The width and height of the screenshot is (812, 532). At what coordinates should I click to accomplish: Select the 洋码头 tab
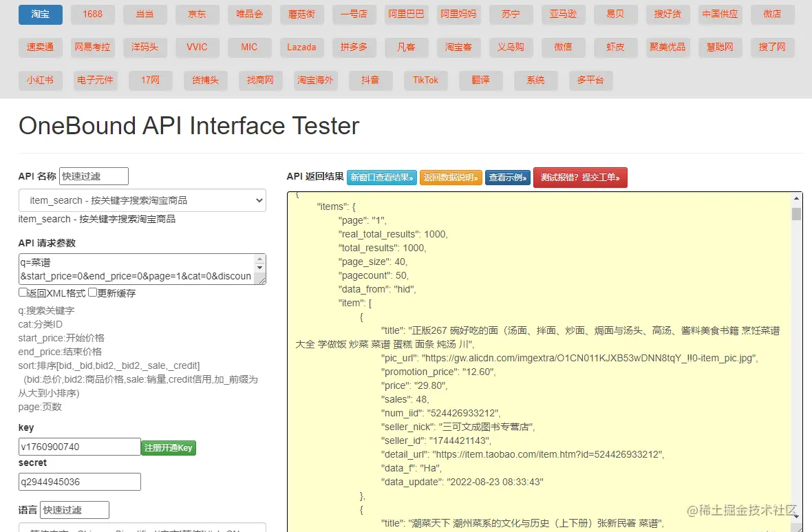click(145, 47)
